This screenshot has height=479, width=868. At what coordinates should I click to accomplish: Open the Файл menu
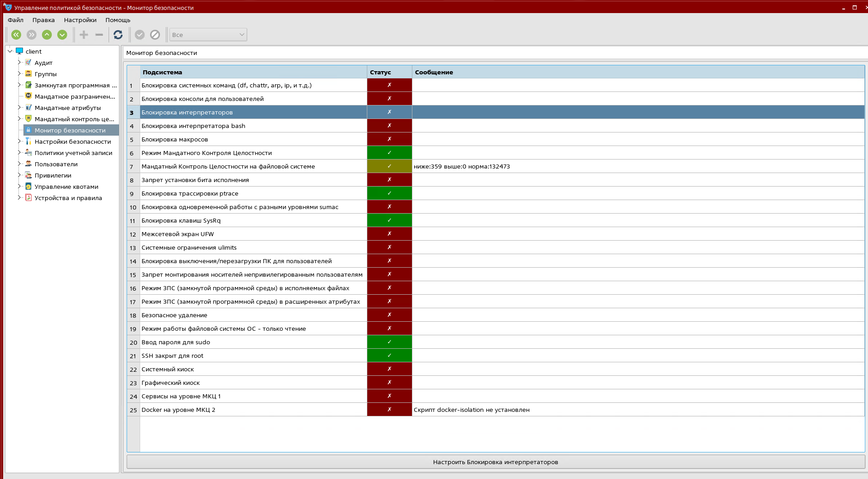(x=15, y=20)
